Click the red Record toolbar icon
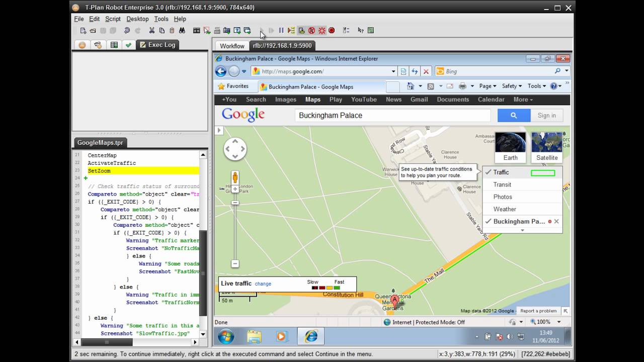 click(x=332, y=31)
